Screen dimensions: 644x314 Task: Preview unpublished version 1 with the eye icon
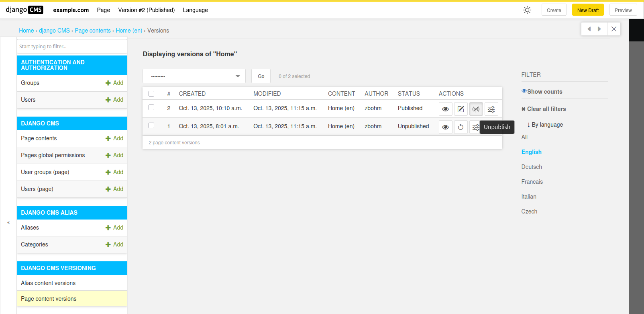pyautogui.click(x=445, y=127)
